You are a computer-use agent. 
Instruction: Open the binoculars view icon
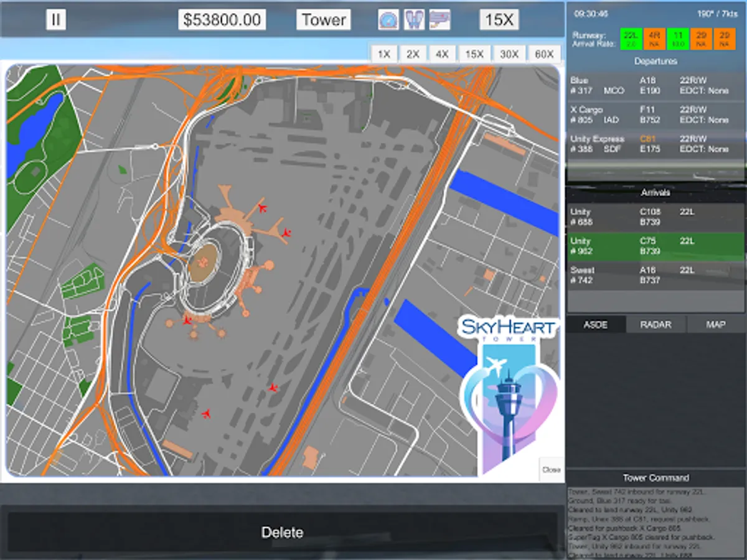[x=414, y=20]
